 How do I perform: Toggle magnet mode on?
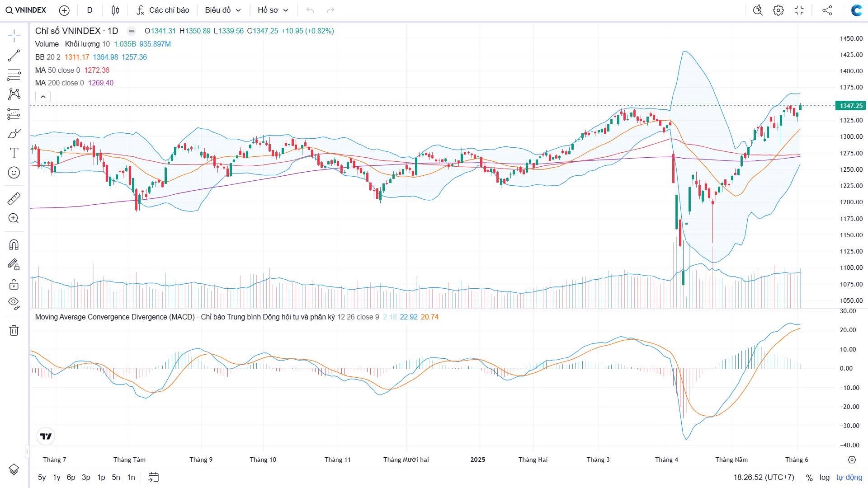[14, 244]
